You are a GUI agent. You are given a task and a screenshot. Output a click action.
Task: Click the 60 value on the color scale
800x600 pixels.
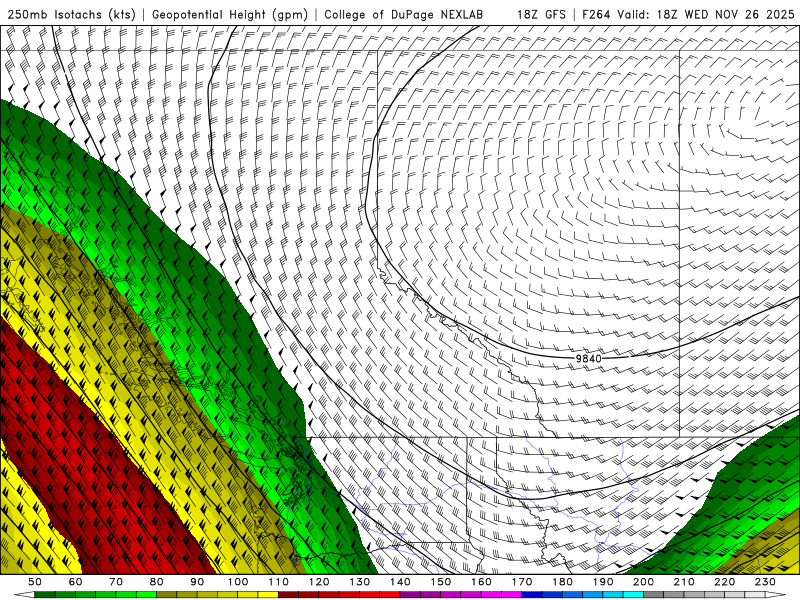click(x=75, y=582)
